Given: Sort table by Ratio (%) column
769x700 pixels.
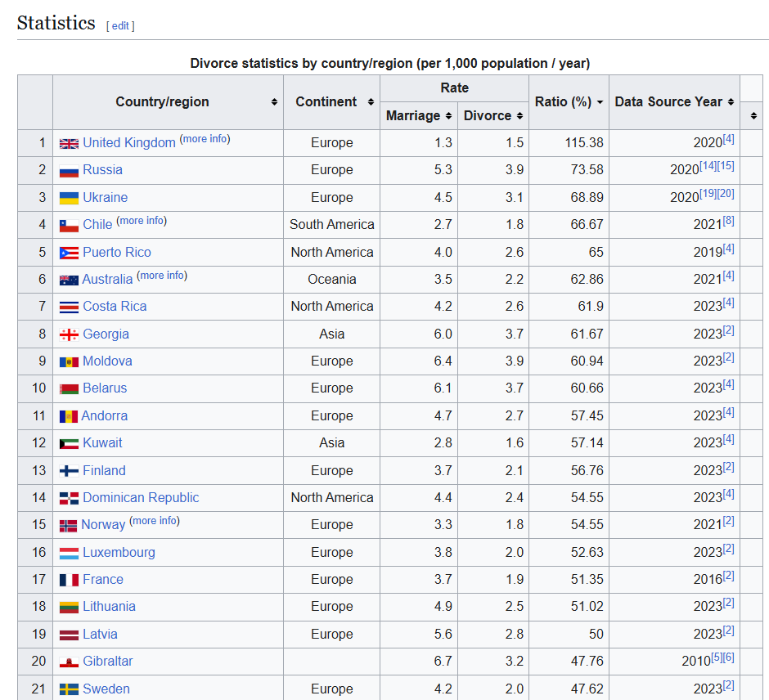Looking at the screenshot, I should 600,102.
